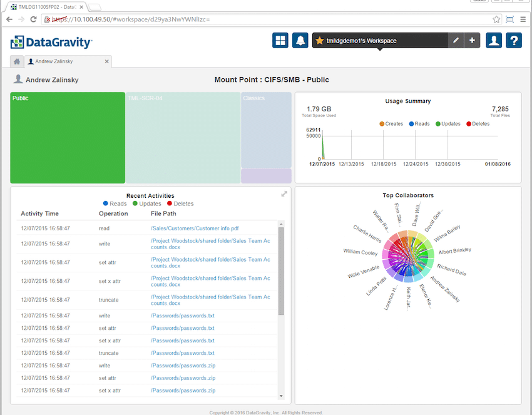Open the help question mark icon
The height and width of the screenshot is (415, 532).
(x=514, y=41)
